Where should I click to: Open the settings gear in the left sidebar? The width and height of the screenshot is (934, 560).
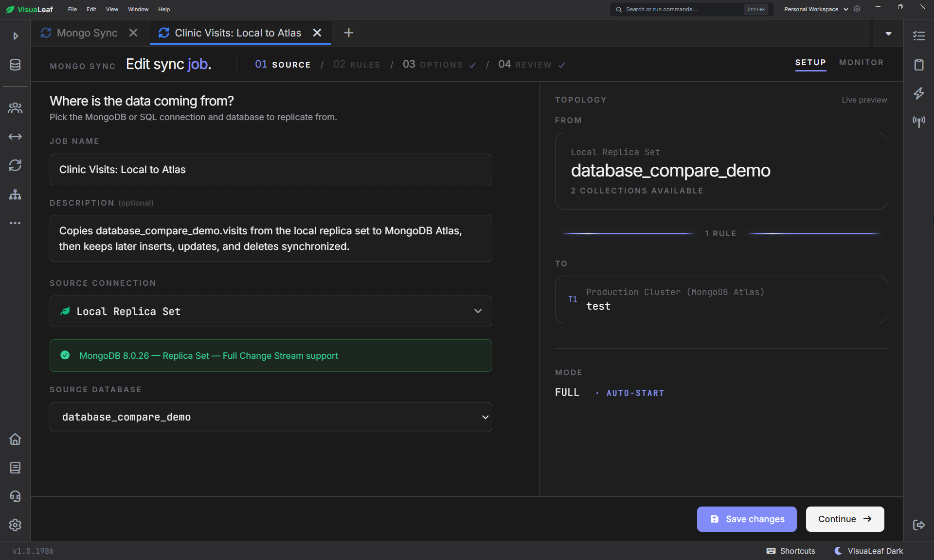click(15, 525)
